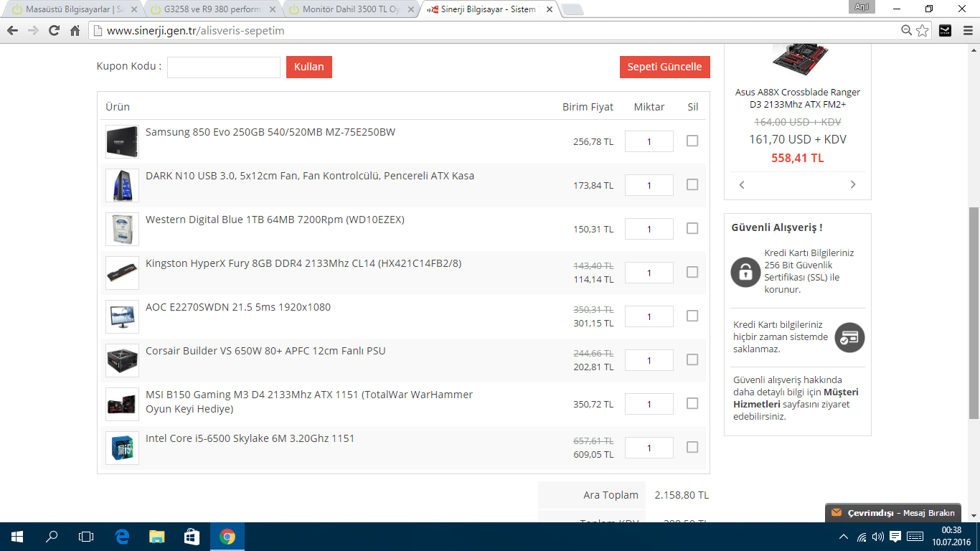Click the Corsair PSU thumbnail

coord(122,360)
